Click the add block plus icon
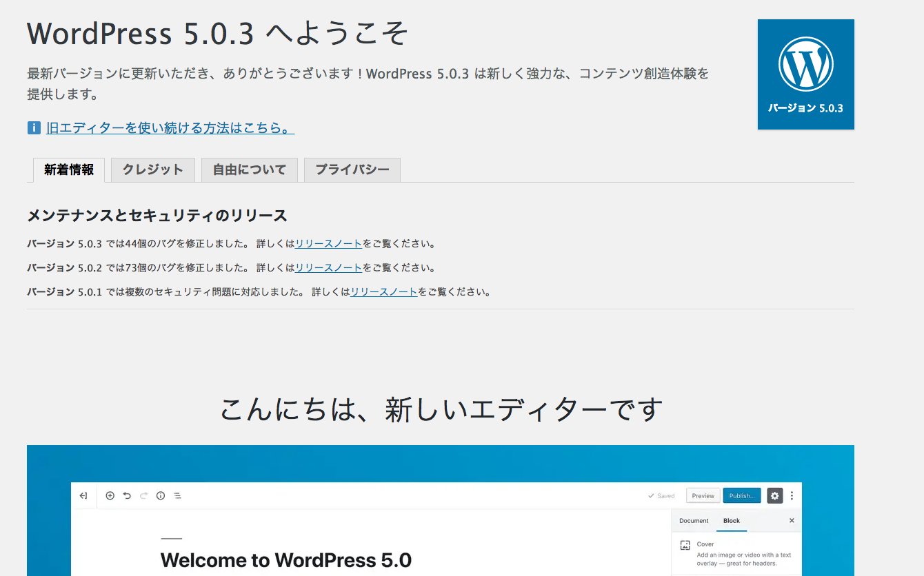This screenshot has height=576, width=924. point(110,495)
